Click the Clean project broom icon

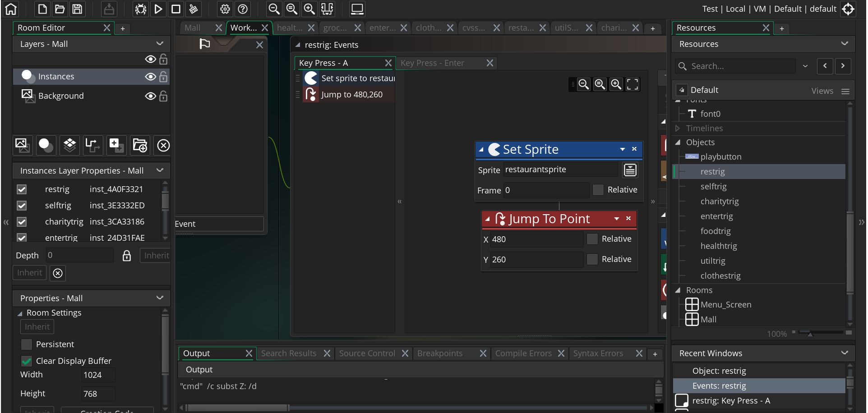point(194,9)
